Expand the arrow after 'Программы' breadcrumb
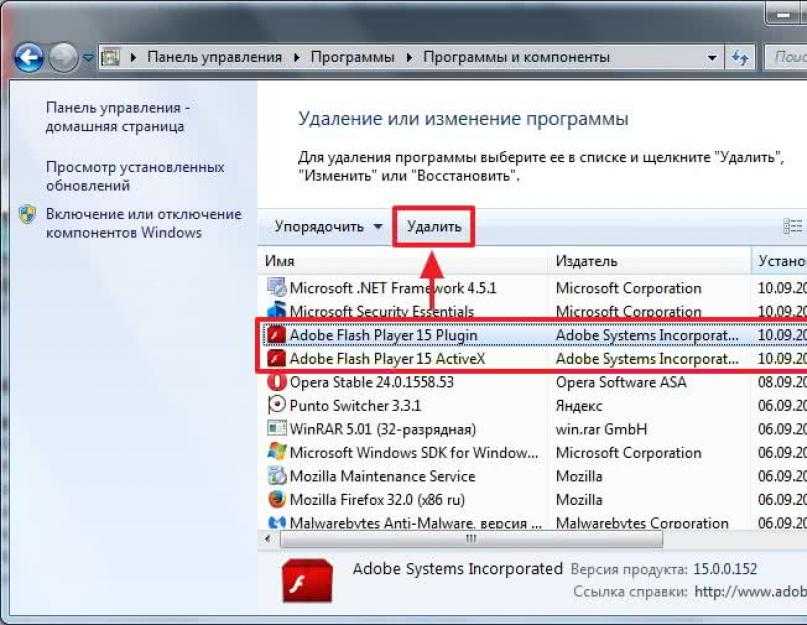 point(409,57)
